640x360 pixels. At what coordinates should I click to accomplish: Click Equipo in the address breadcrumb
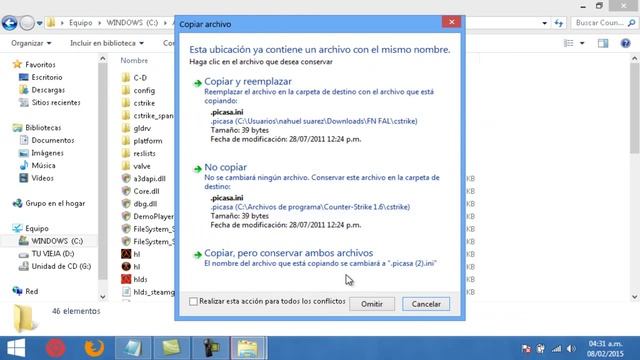pos(80,23)
